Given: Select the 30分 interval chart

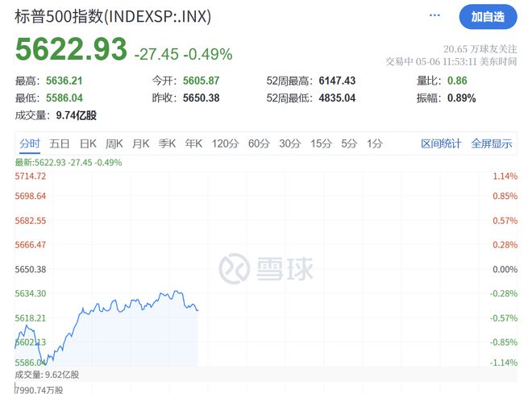Looking at the screenshot, I should tap(290, 143).
